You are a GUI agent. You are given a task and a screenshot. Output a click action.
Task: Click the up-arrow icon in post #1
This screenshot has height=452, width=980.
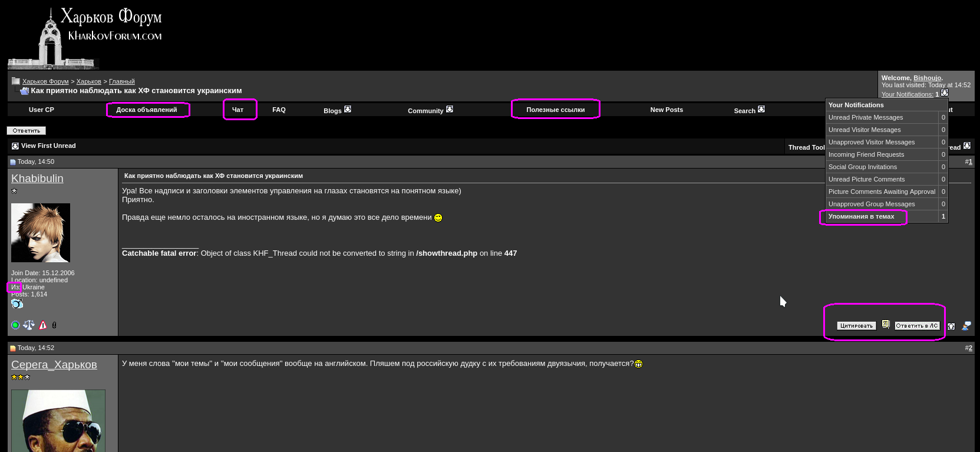point(951,326)
